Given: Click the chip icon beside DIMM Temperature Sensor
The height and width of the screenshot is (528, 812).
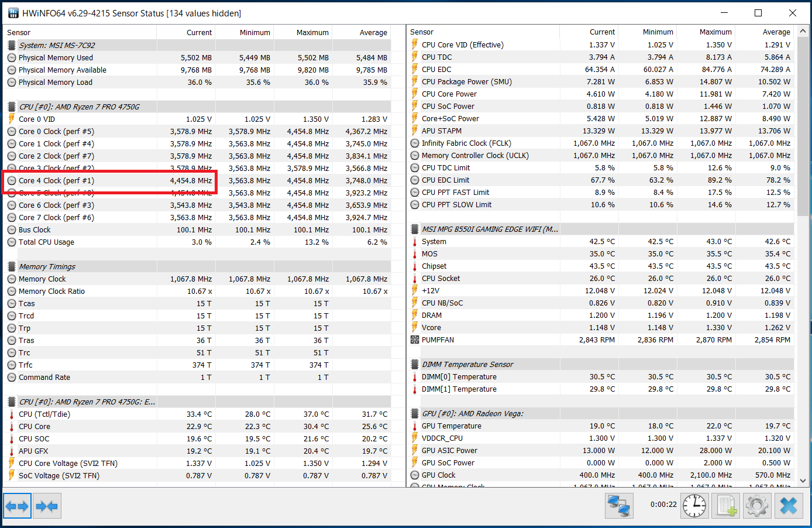Looking at the screenshot, I should (415, 364).
